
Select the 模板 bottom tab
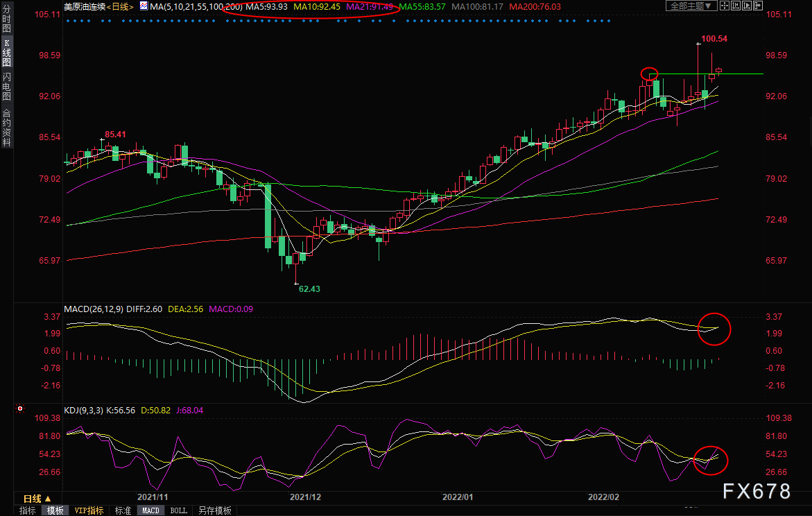(55, 511)
